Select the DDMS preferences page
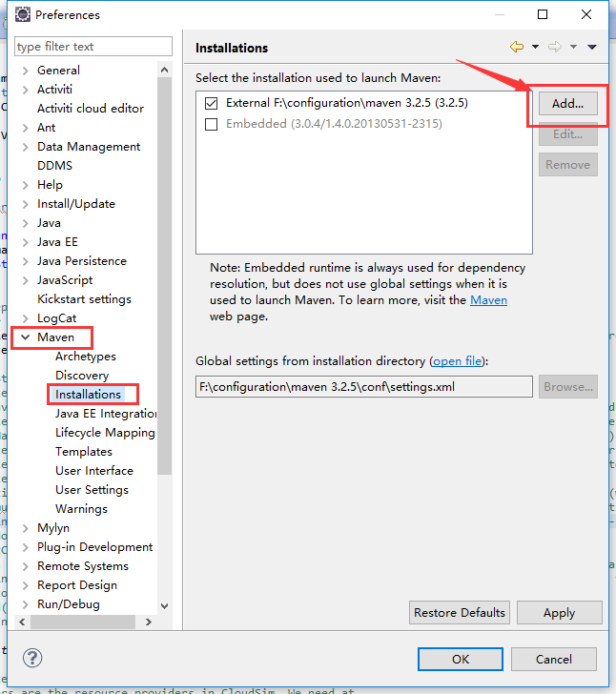Viewport: 616px width, 694px height. click(x=55, y=166)
